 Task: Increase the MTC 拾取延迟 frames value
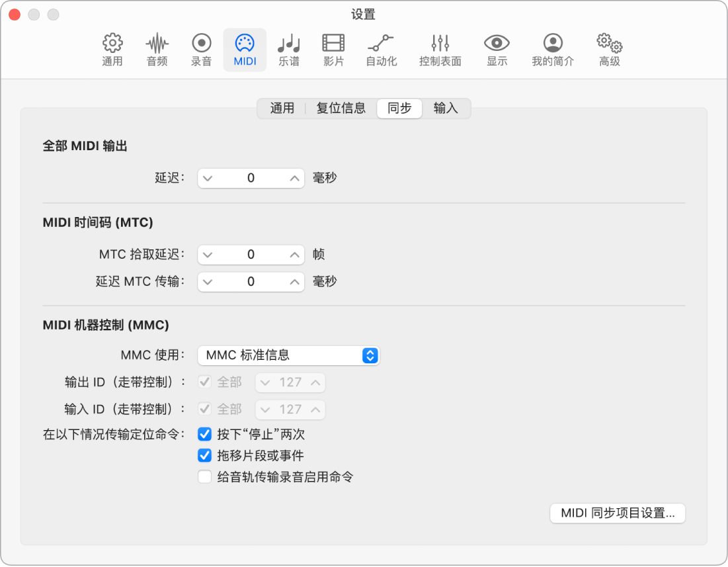click(294, 255)
